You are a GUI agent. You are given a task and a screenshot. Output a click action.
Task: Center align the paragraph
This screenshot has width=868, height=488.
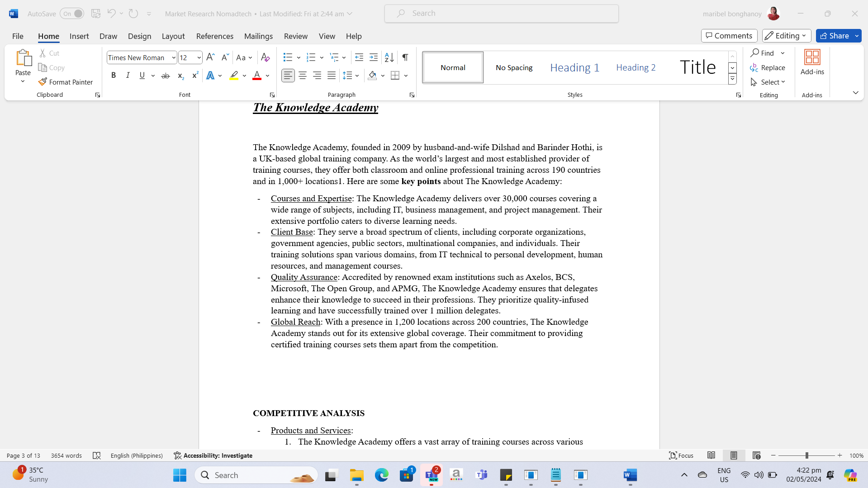(303, 76)
